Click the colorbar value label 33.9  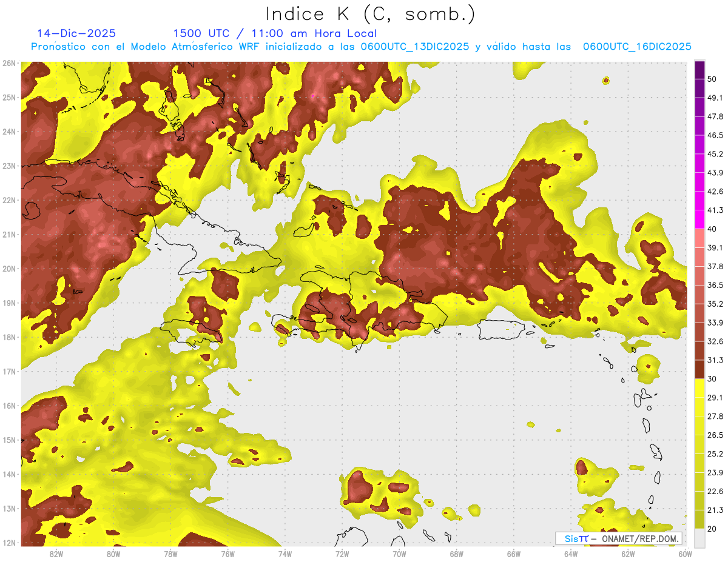pos(715,323)
